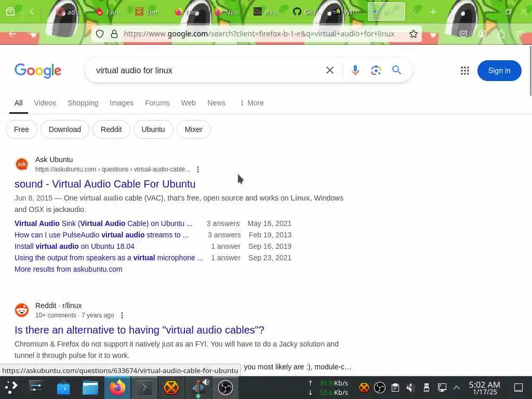Open the muted volume tray icon
Image resolution: width=532 pixels, height=399 pixels.
pos(410,388)
